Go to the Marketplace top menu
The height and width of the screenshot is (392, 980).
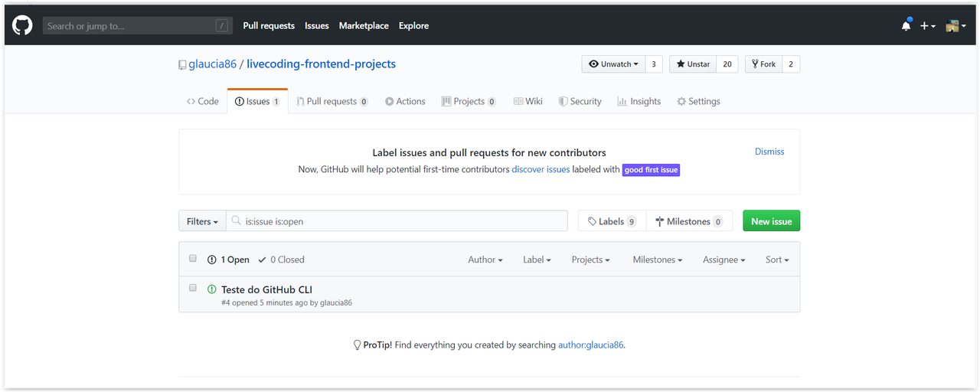364,25
